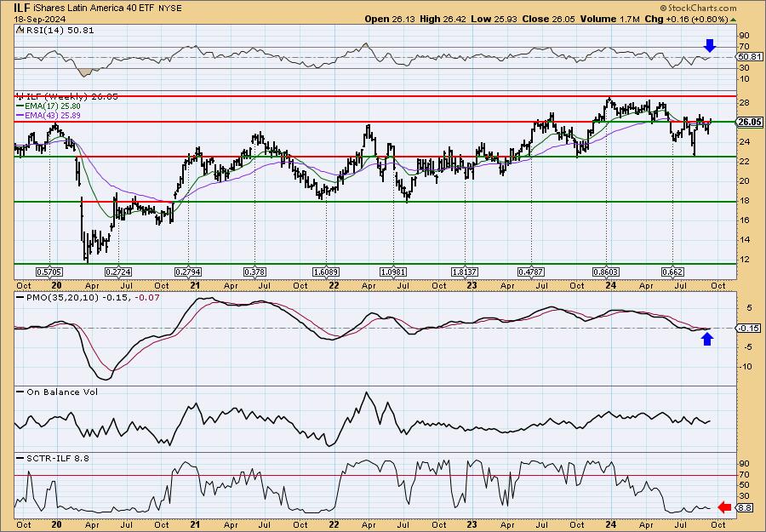Click the 50.81 RSI value tag on the axis
Screen dimensions: 766x532
(750, 57)
